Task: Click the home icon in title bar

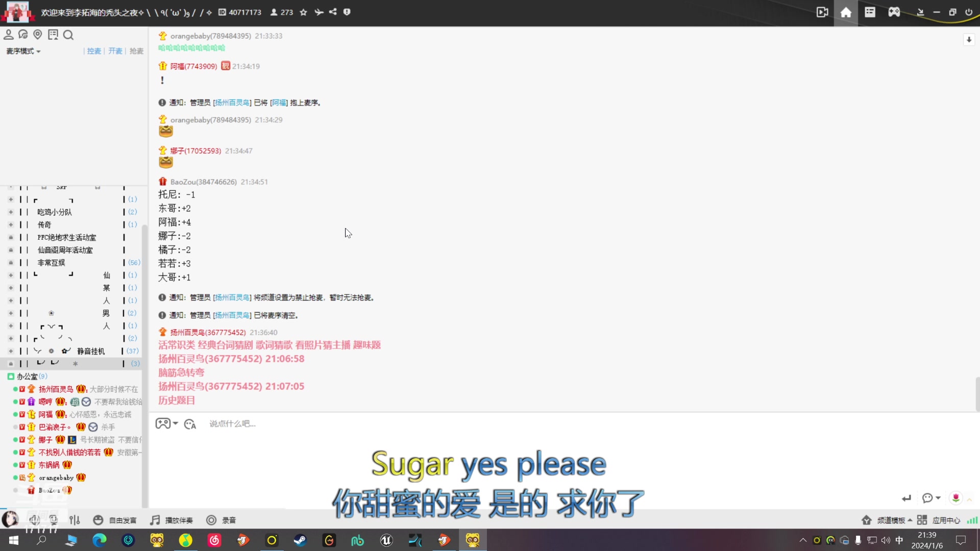Action: [x=846, y=12]
